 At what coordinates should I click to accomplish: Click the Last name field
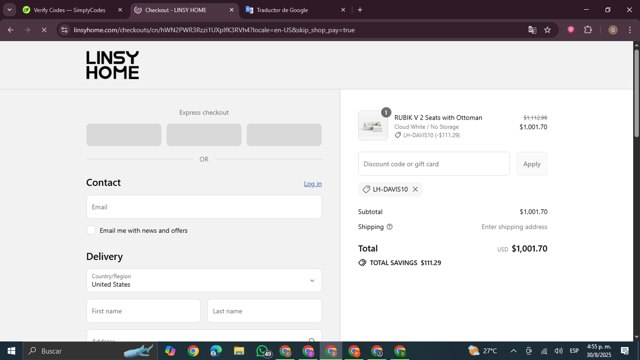tap(264, 311)
